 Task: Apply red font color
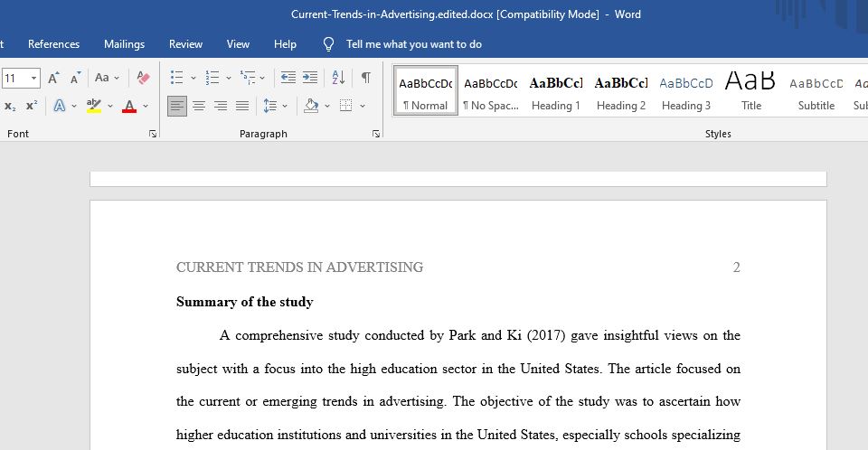pos(129,106)
